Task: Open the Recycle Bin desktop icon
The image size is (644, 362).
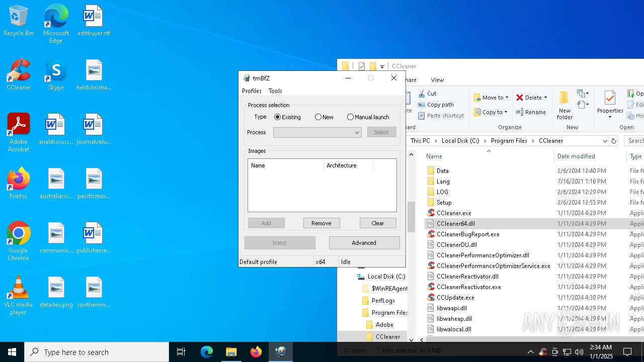Action: [19, 21]
